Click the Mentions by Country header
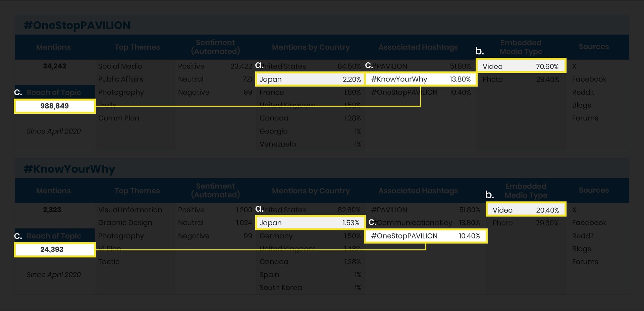Screen dimensions: 644x311 click(311, 47)
